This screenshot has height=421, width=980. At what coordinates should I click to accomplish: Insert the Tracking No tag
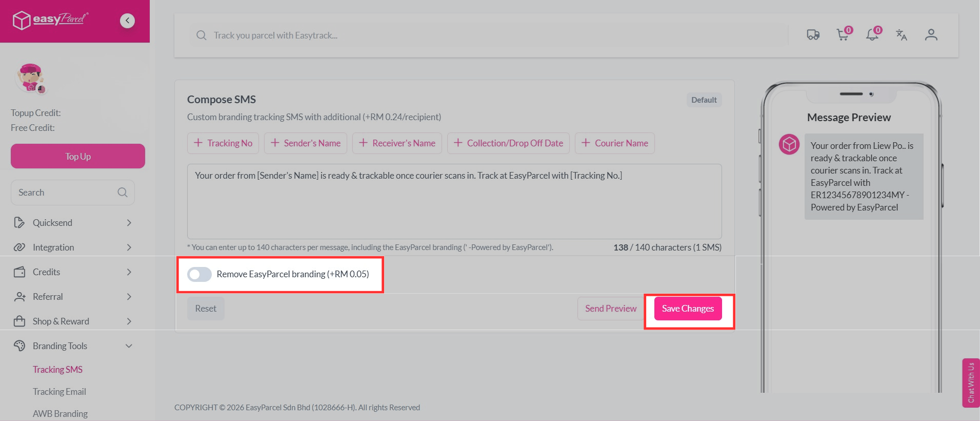223,143
